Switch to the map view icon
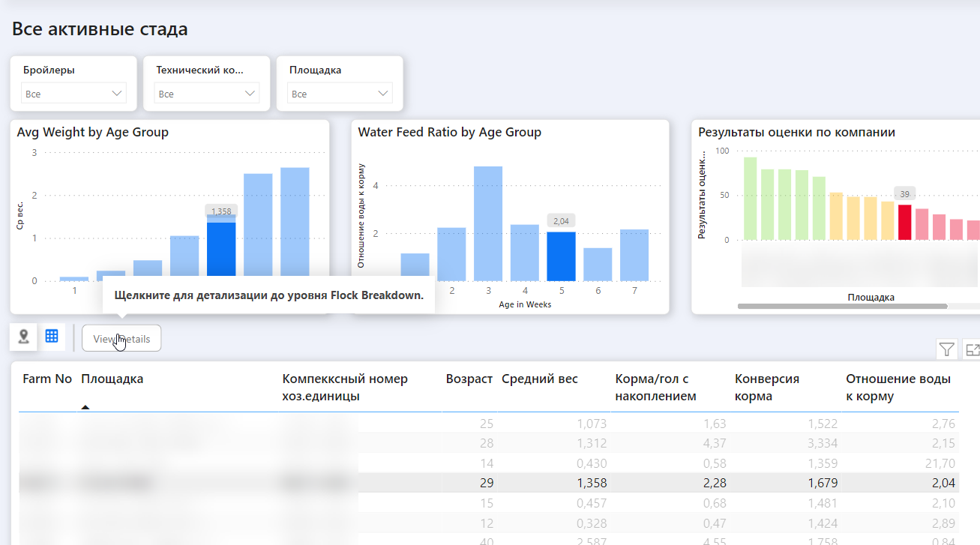 tap(23, 337)
